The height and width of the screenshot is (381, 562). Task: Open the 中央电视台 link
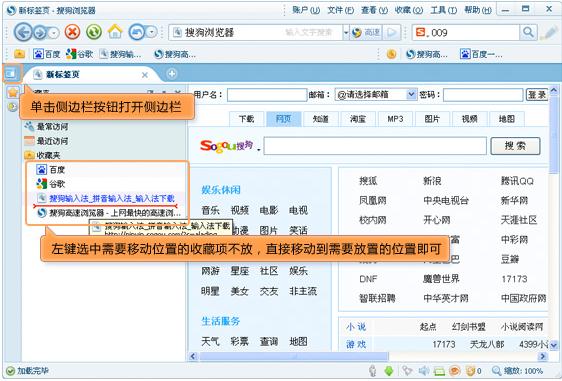446,200
